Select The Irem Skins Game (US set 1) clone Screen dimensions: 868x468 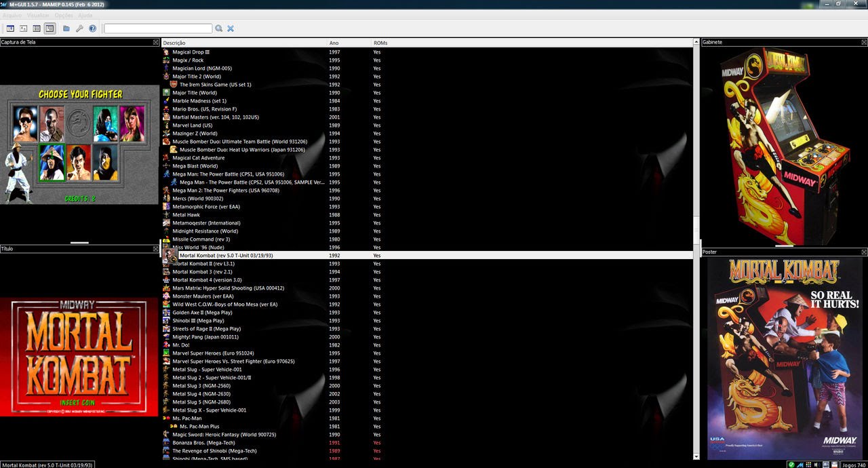[427, 85]
